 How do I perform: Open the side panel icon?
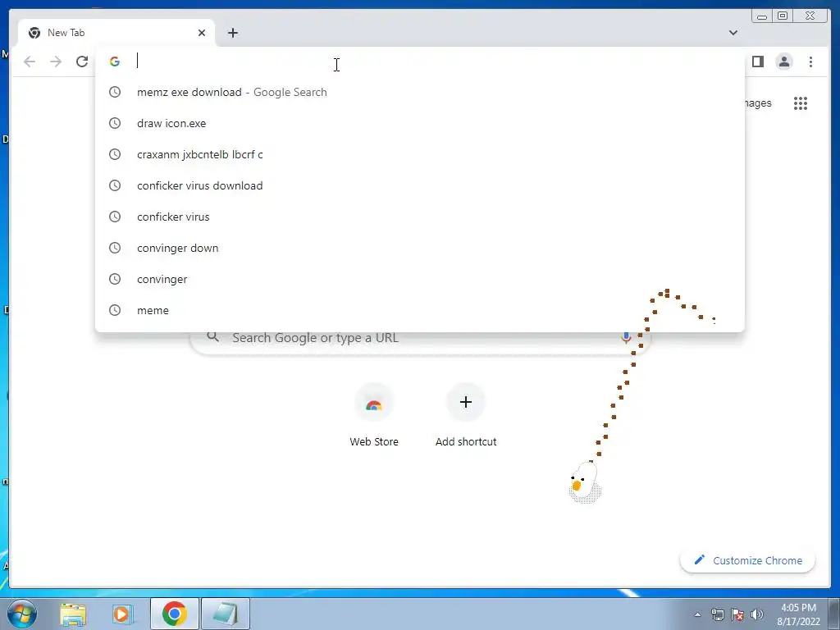coord(757,62)
